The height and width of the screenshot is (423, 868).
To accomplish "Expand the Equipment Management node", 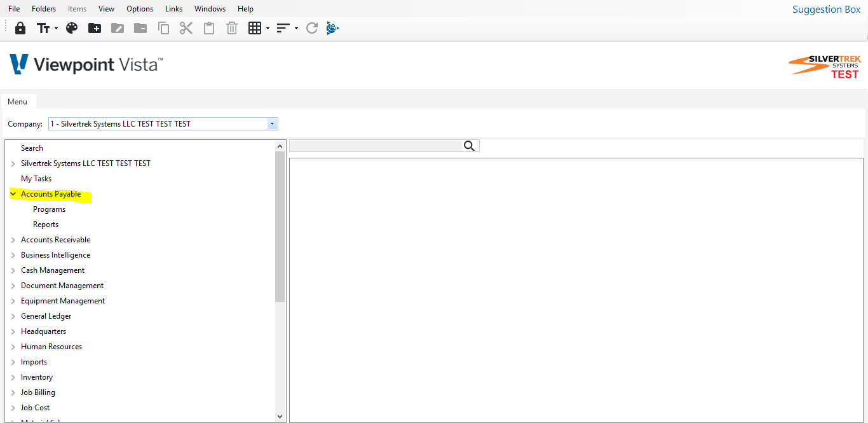I will point(13,301).
